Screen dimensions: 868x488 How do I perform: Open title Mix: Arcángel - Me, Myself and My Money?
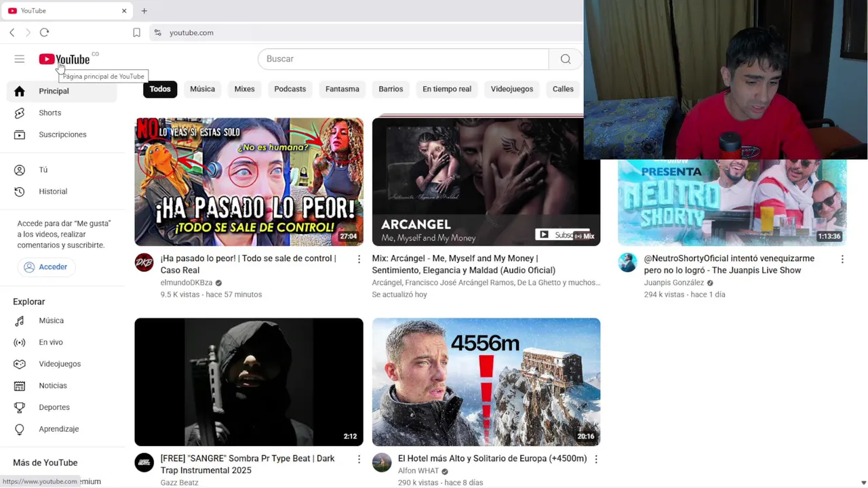click(x=464, y=264)
